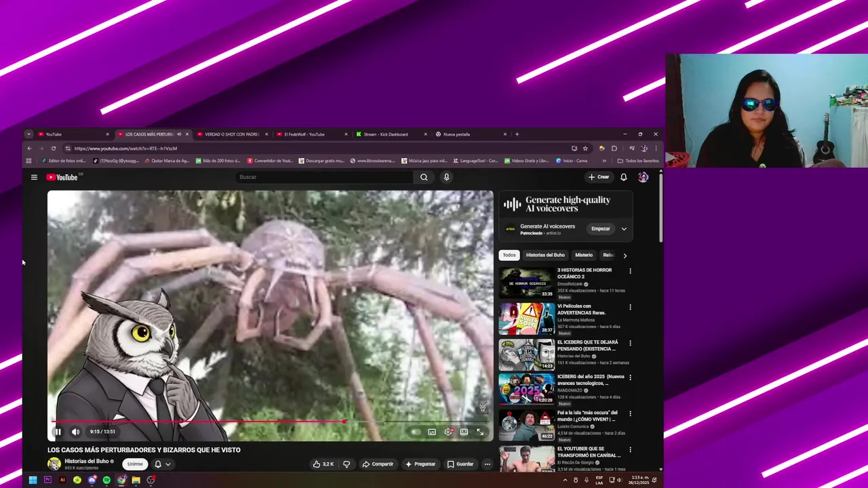The height and width of the screenshot is (488, 868).
Task: Select the Historias del Buho filter chip
Action: pyautogui.click(x=545, y=255)
